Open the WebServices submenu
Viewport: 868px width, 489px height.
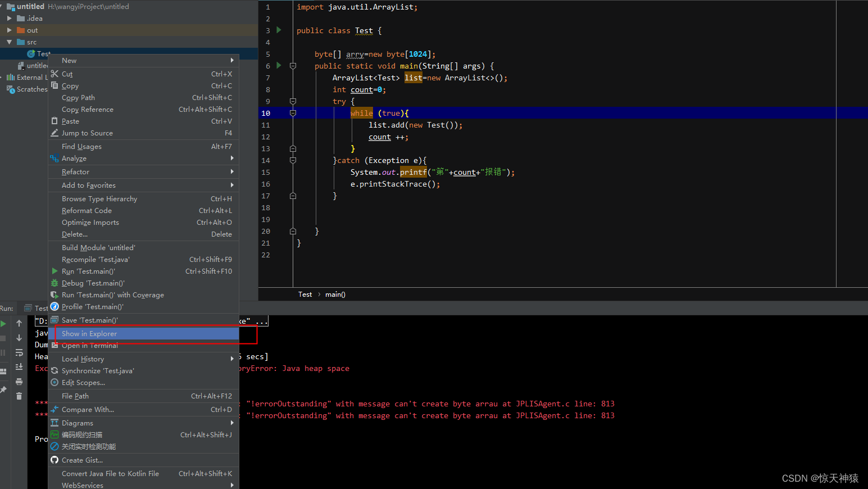coord(143,485)
